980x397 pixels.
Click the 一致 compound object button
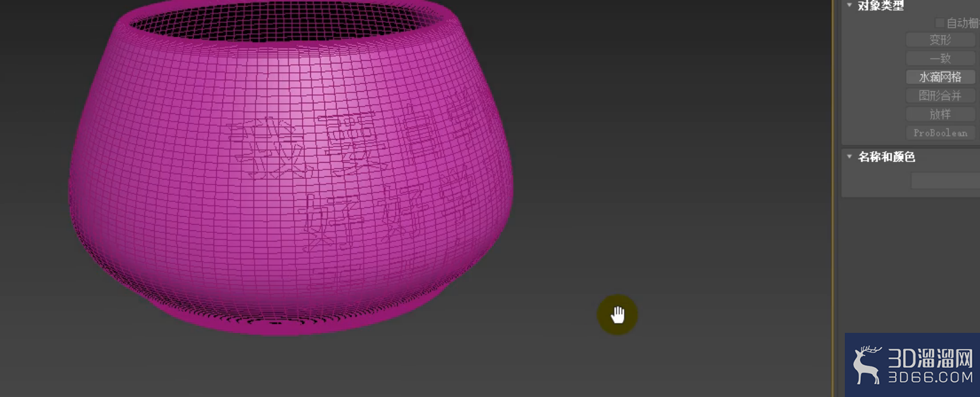click(941, 59)
